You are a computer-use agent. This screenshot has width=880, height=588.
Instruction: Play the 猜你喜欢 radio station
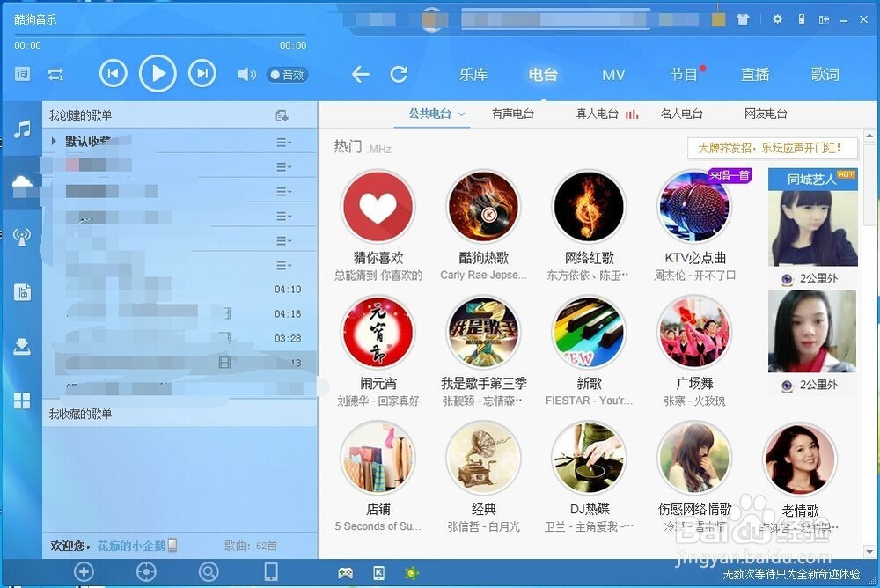click(378, 207)
